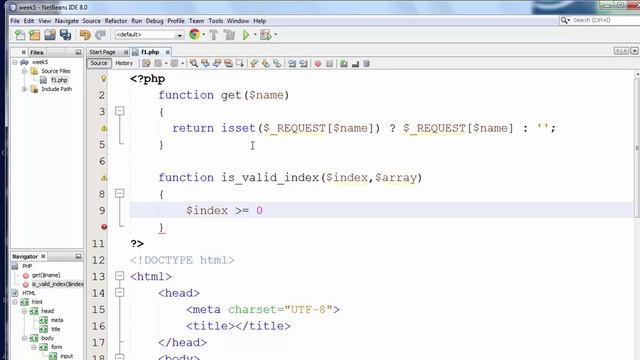
Task: Click the Shift Line Right icon
Action: [303, 63]
